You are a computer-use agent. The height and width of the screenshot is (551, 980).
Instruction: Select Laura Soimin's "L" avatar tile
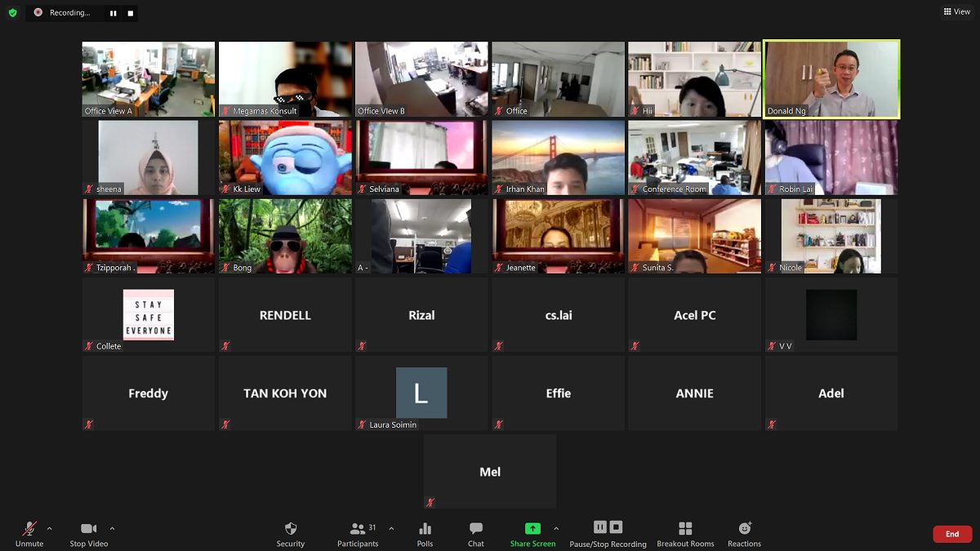pyautogui.click(x=421, y=393)
